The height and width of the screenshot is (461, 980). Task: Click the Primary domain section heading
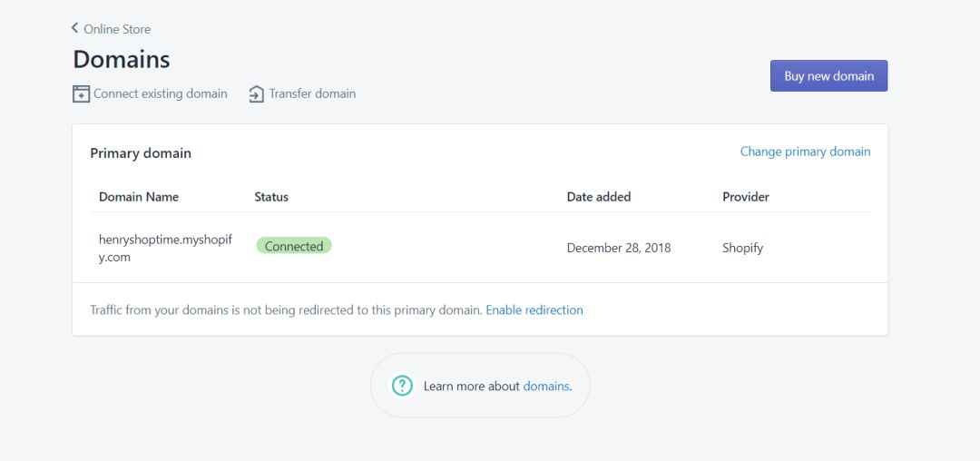point(141,153)
